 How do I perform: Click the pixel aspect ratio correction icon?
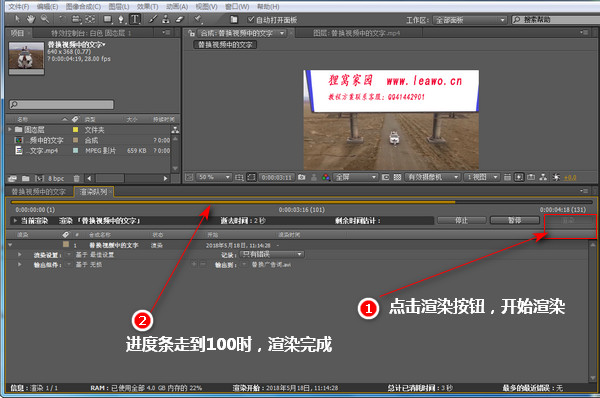(x=507, y=177)
